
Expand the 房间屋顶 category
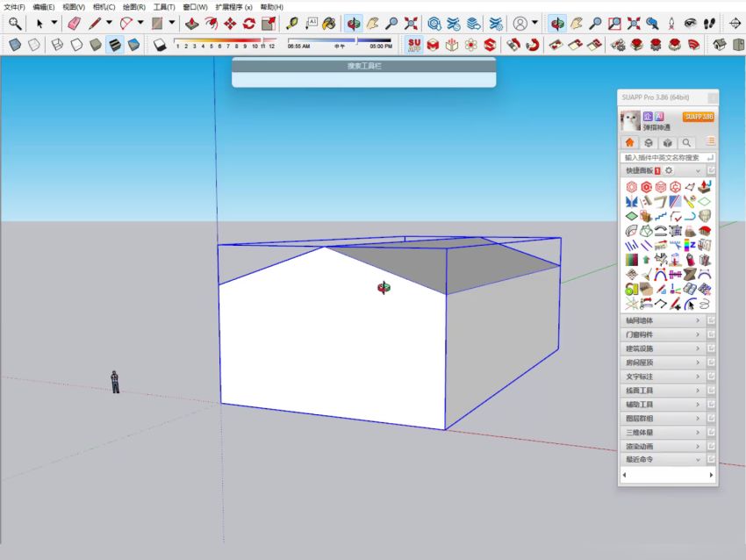point(663,363)
